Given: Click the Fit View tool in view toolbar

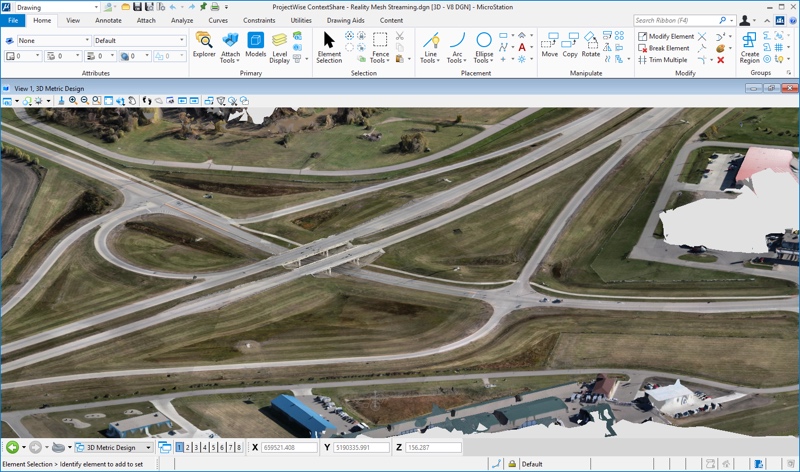Looking at the screenshot, I should (108, 101).
